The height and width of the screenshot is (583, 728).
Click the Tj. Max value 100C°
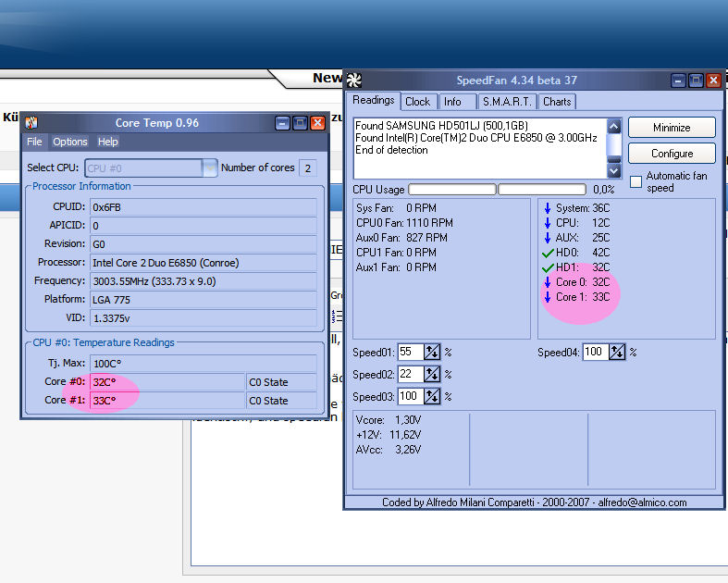pos(204,364)
